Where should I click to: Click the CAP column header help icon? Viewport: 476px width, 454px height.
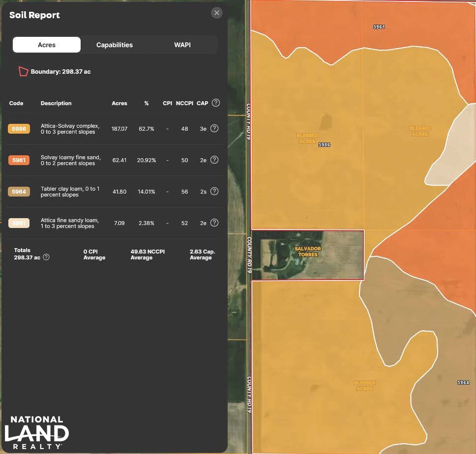tap(215, 103)
